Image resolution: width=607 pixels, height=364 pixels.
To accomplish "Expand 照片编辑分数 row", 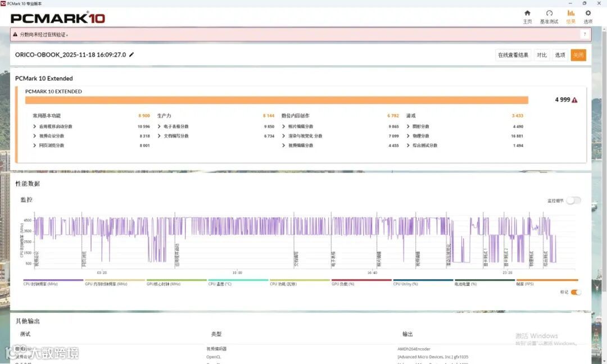I will click(x=283, y=126).
